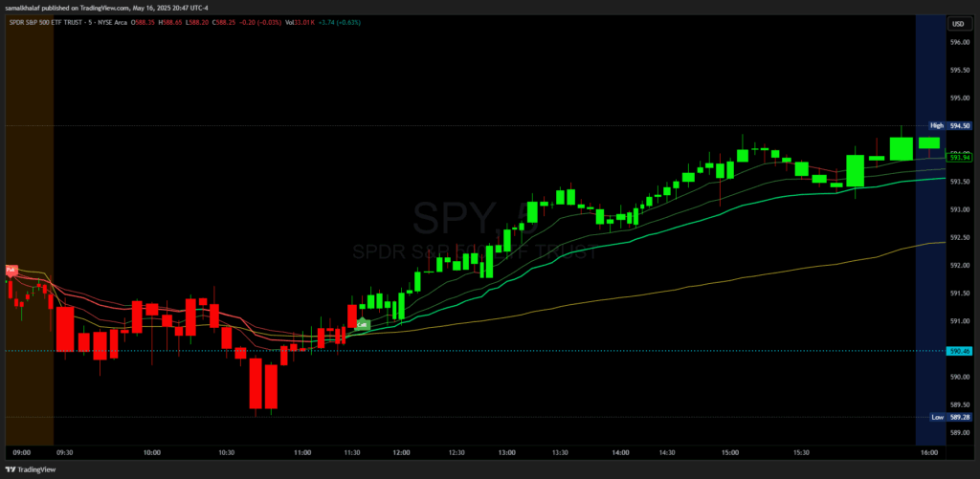Select the green Call signal label
The height and width of the screenshot is (479, 980).
coord(362,325)
